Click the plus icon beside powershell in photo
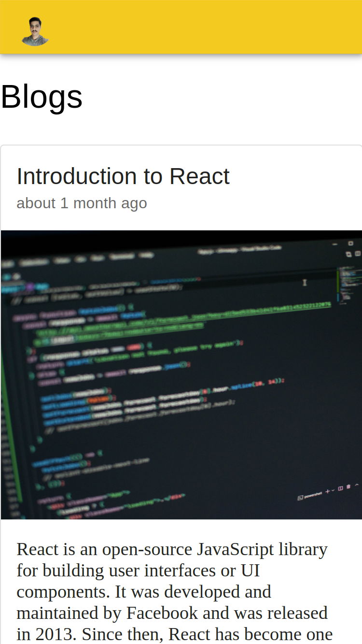 point(328,491)
